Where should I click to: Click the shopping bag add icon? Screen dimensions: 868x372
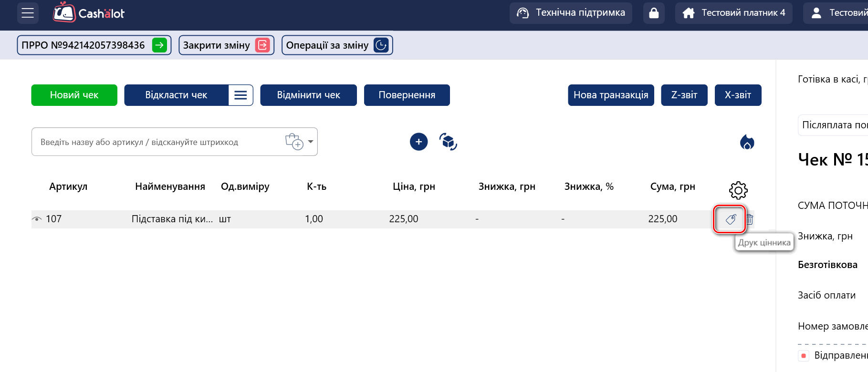[294, 142]
